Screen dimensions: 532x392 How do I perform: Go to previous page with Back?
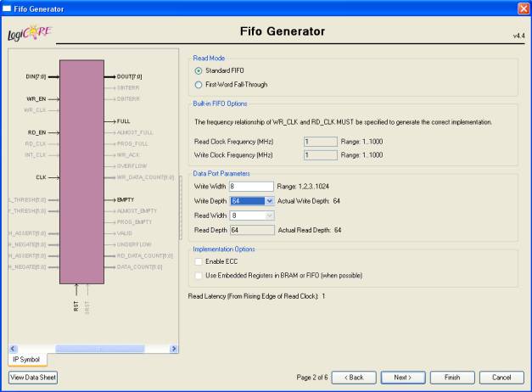click(x=354, y=378)
